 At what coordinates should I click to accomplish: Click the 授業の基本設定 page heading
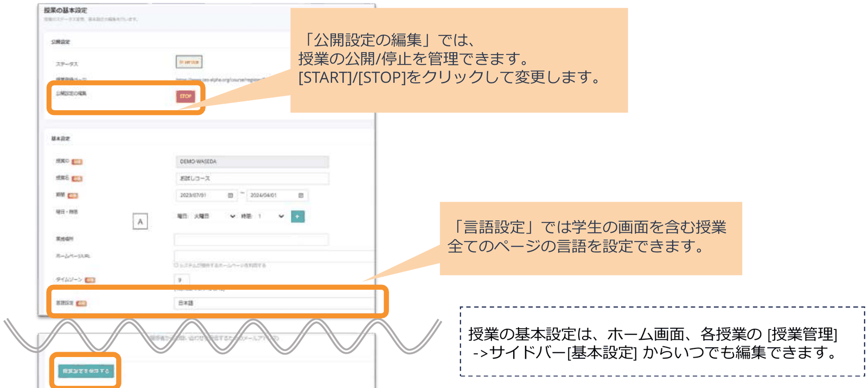tap(65, 10)
